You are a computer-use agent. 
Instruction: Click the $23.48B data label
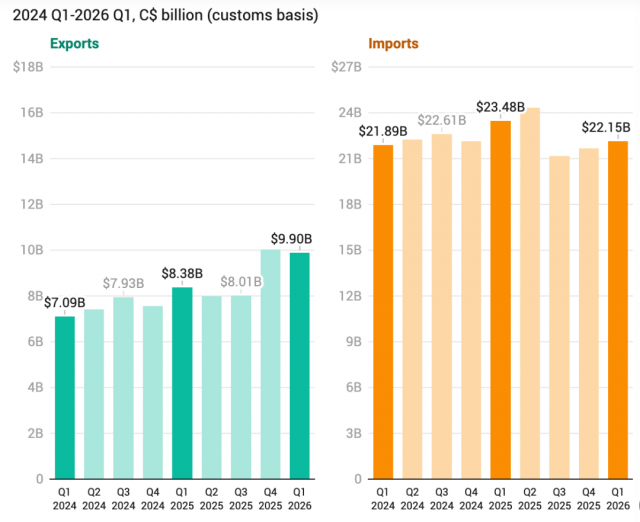[x=500, y=107]
